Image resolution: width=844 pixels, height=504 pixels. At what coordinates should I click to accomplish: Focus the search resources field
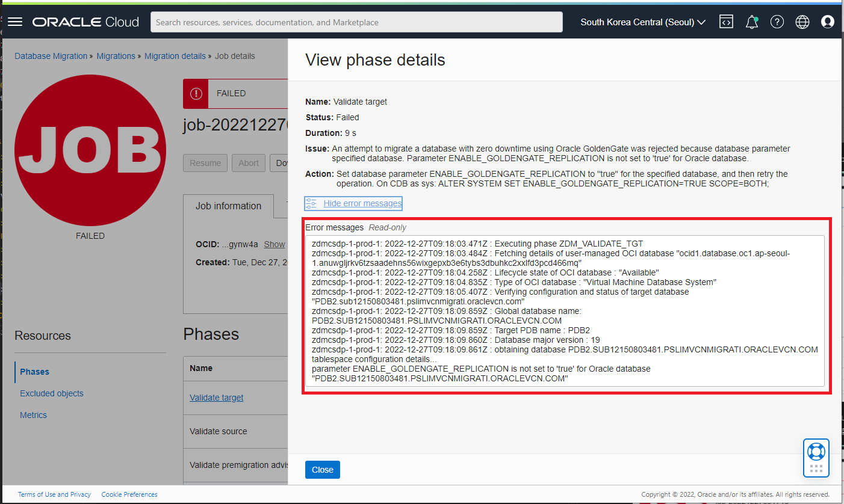click(x=356, y=22)
